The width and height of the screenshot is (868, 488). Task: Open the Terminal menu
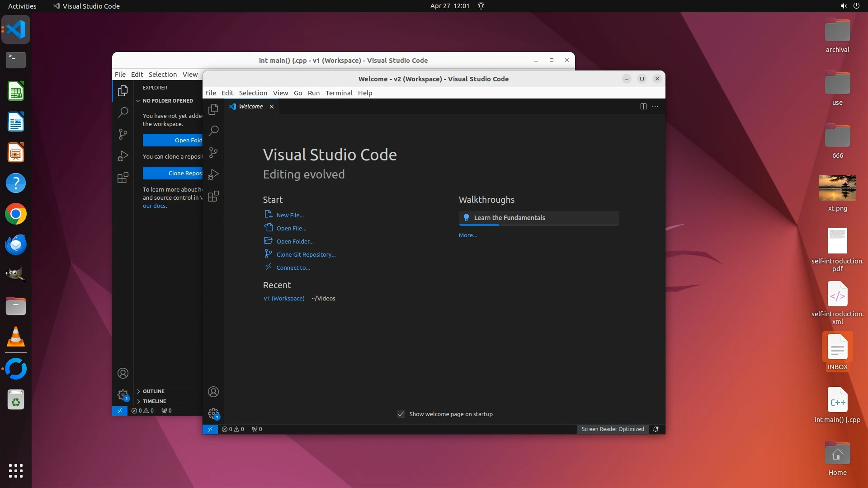pos(339,93)
